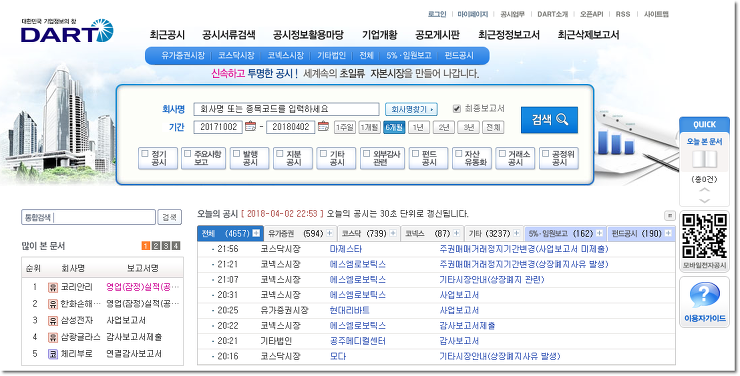Click the market badge beside 삼성전자
Image resolution: width=740 pixels, height=376 pixels.
point(53,321)
